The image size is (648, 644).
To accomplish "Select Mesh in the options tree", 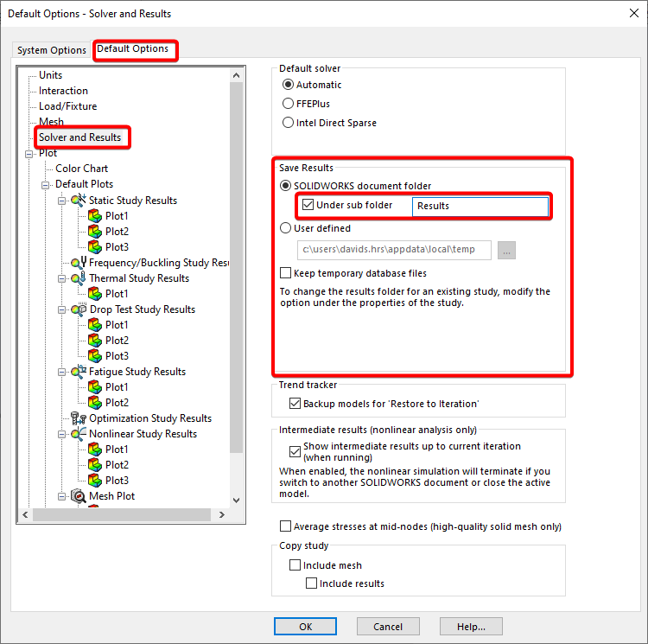I will tap(51, 122).
